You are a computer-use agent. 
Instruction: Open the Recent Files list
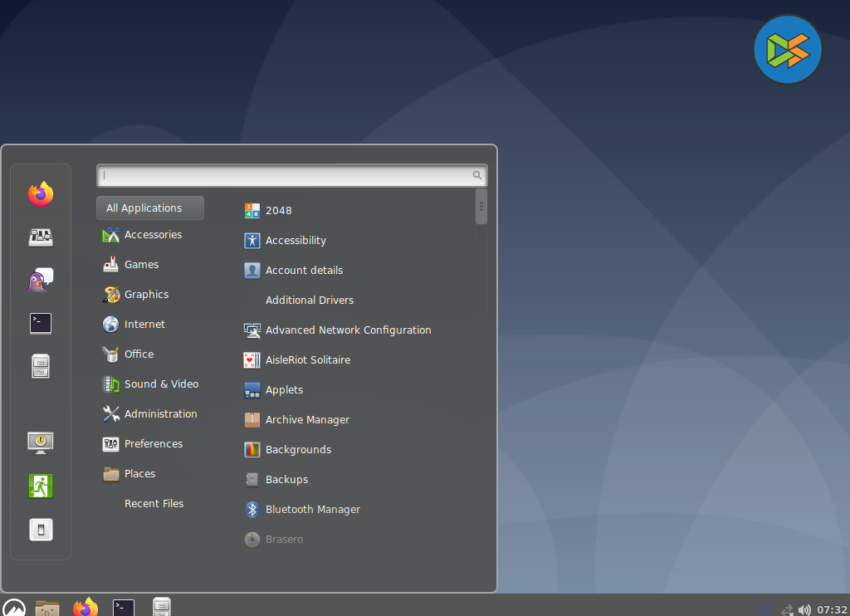[x=154, y=504]
